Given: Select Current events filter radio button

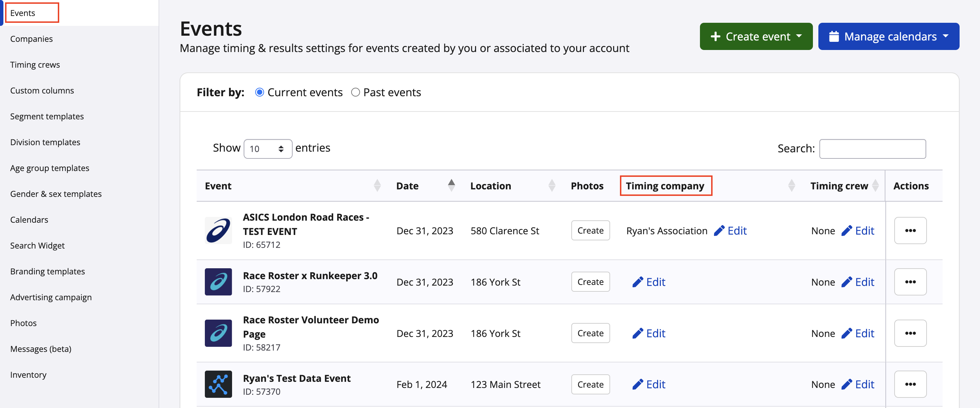Looking at the screenshot, I should coord(259,92).
